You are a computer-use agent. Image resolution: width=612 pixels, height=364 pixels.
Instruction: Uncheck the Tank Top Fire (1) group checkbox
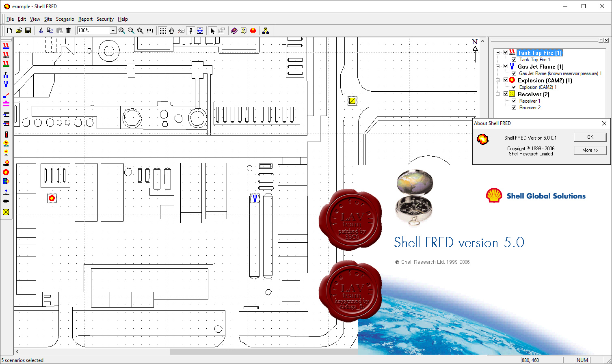pos(506,53)
